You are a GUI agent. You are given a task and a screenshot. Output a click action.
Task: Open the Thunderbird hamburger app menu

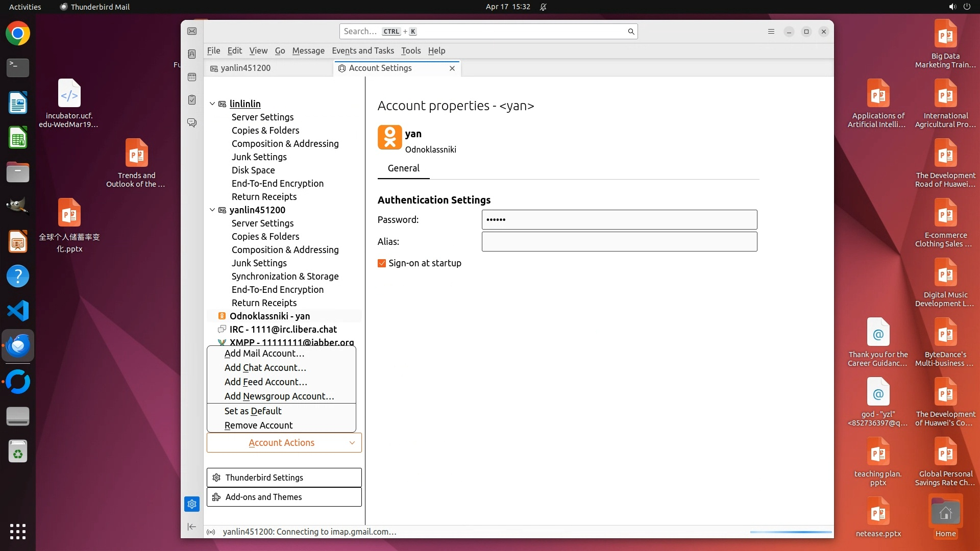[x=771, y=32]
